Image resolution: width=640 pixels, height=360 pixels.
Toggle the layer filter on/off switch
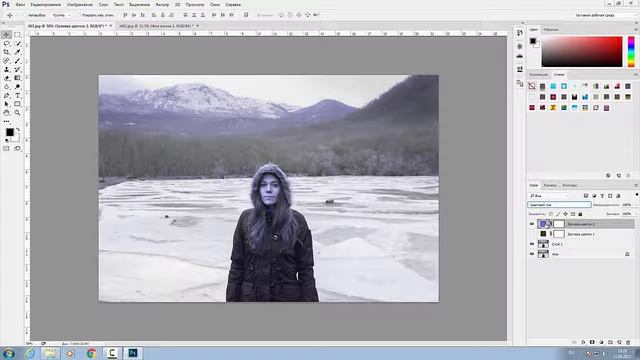[x=637, y=194]
